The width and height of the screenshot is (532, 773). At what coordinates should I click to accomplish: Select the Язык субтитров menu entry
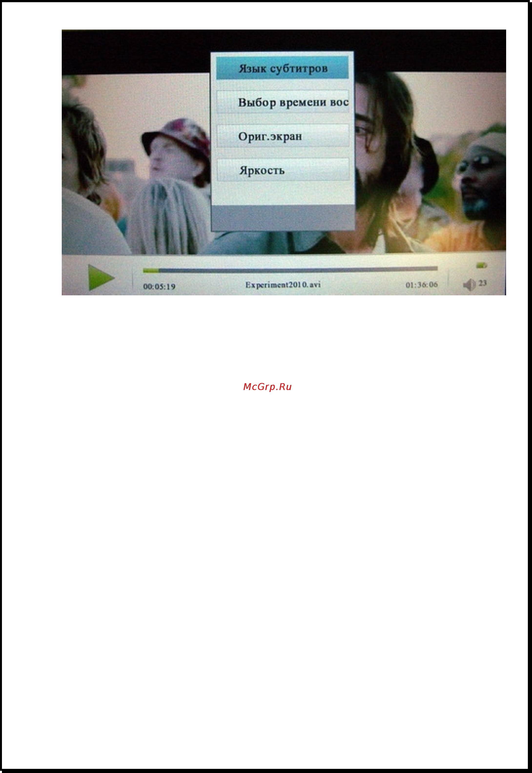coord(282,68)
